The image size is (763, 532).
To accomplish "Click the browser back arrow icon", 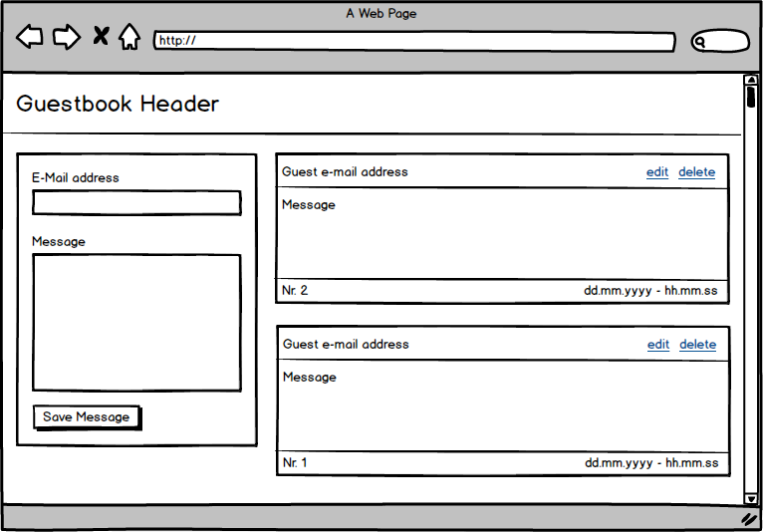I will [29, 38].
